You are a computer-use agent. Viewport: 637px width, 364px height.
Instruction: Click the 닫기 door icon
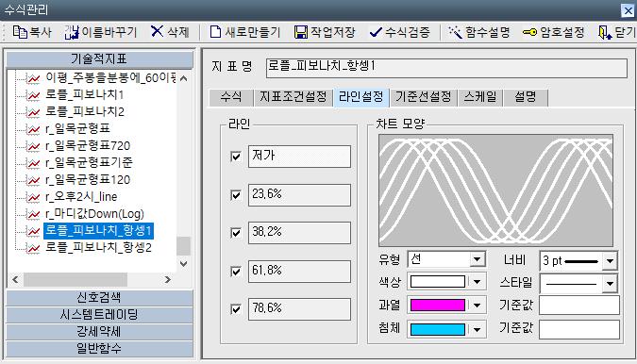click(605, 32)
